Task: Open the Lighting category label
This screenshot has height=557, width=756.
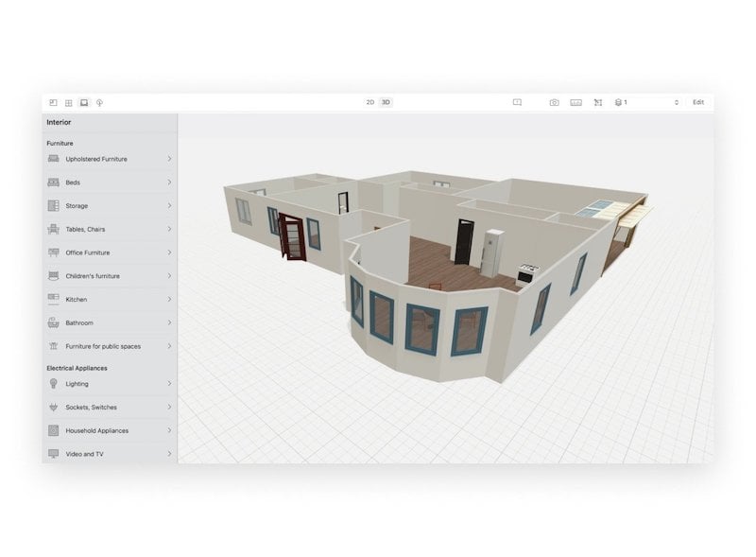Action: [x=77, y=384]
